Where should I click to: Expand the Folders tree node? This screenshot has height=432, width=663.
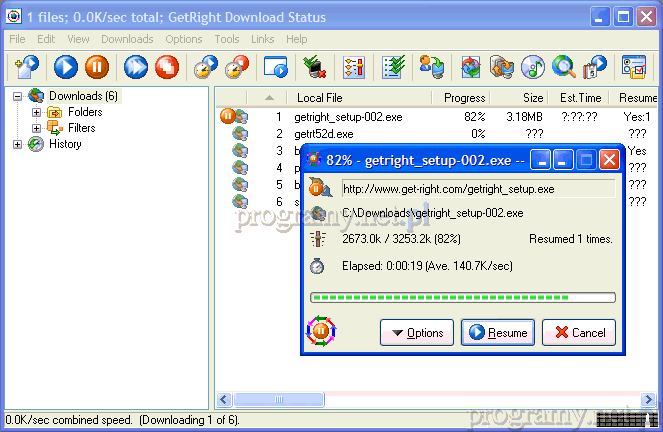37,112
